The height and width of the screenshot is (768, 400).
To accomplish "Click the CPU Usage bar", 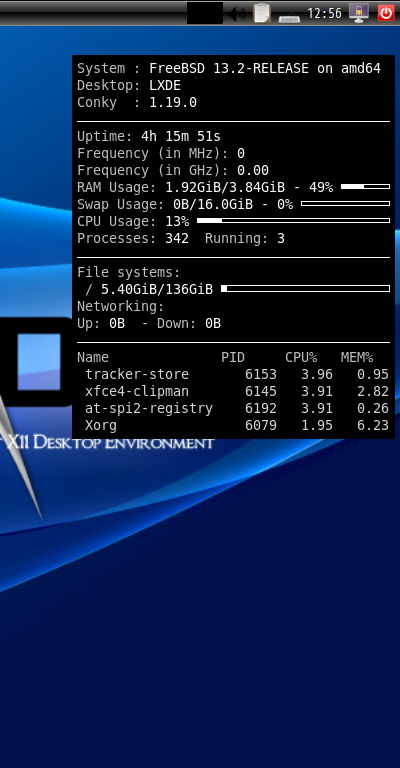I will pyautogui.click(x=293, y=221).
